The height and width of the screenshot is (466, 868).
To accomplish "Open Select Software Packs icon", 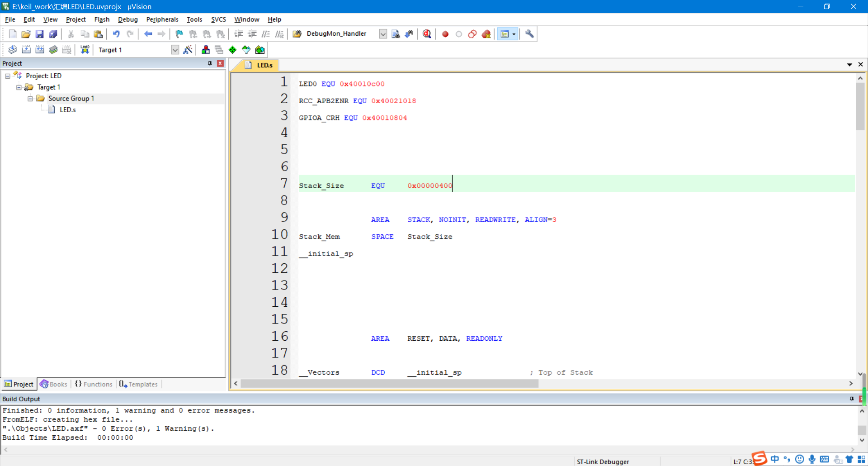I will click(246, 50).
